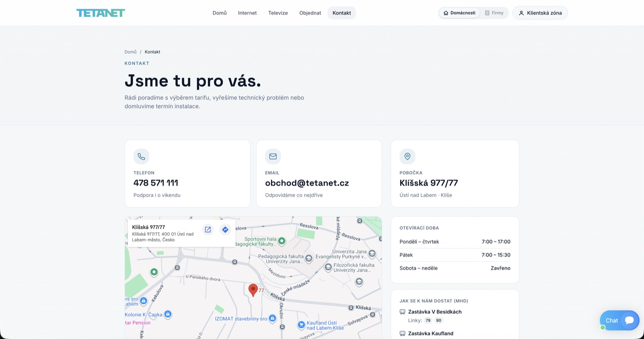This screenshot has height=339, width=644.
Task: Click the Ústí nad Labem · Klíše text
Action: click(426, 195)
